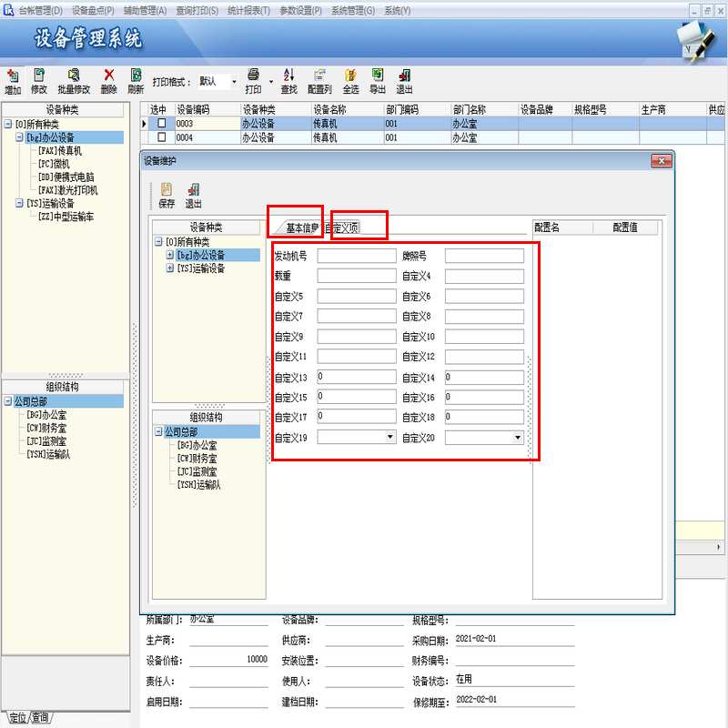
Task: Click the application logo in menu bar
Action: pos(8,9)
